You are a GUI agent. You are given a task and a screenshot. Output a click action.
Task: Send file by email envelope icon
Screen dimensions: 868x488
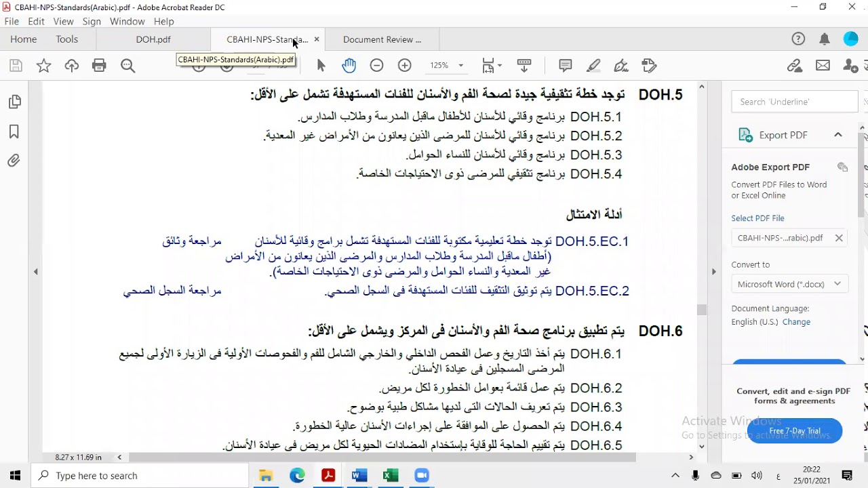(823, 66)
